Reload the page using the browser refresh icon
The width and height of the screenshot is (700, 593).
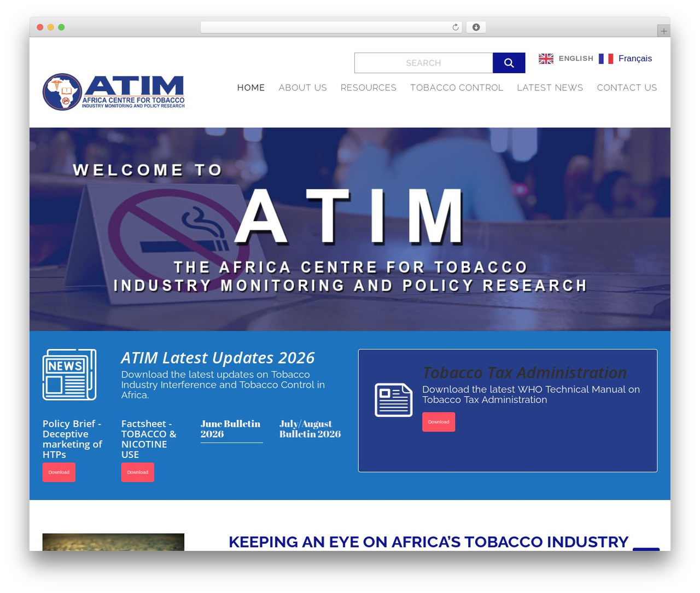point(455,27)
